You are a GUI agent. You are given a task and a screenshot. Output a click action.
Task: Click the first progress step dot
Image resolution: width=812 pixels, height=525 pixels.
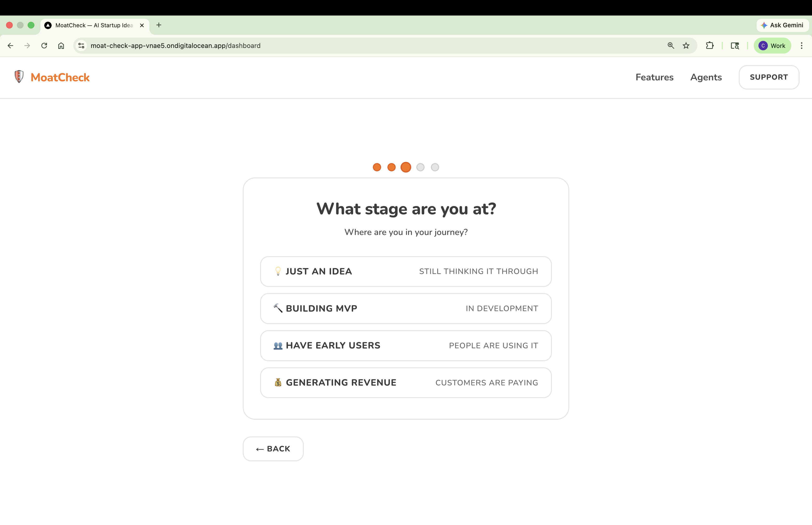[x=377, y=167]
